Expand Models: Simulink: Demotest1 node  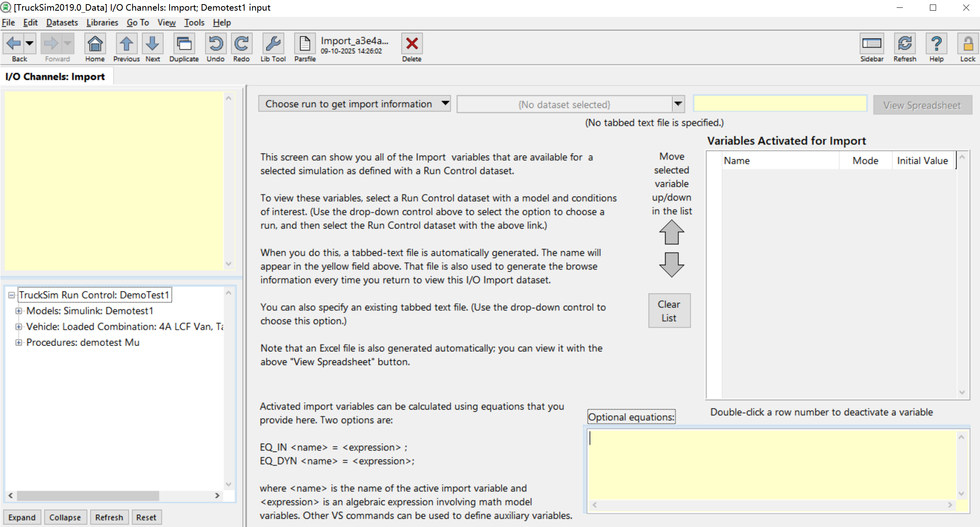[x=18, y=311]
